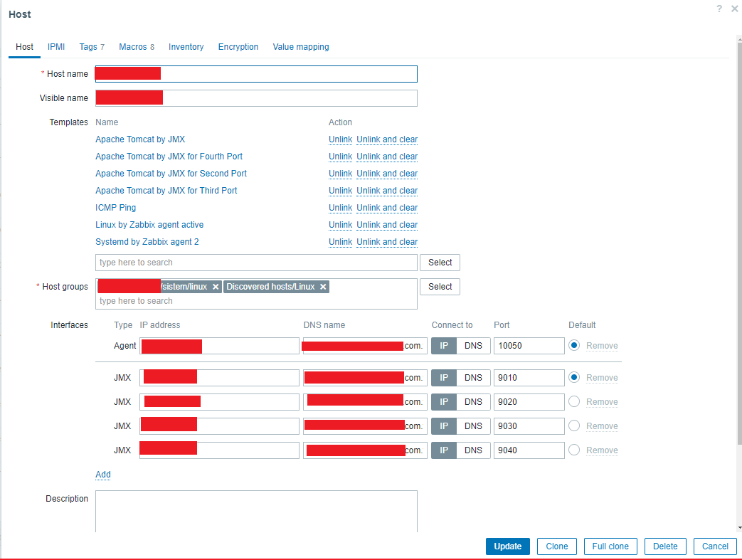Open the help question mark icon
Screen dimensions: 742x560
719,9
